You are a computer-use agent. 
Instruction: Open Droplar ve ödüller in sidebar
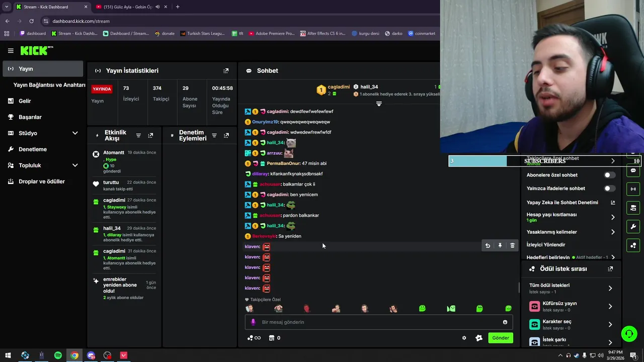[43, 182]
